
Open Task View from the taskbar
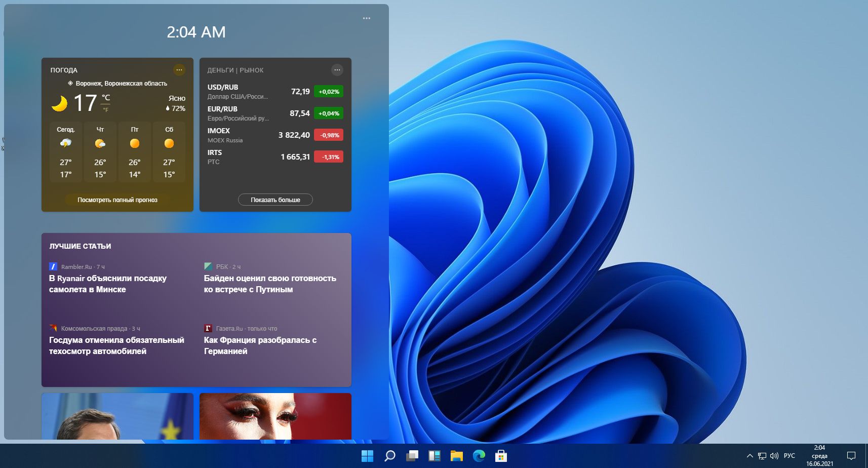[x=412, y=456]
